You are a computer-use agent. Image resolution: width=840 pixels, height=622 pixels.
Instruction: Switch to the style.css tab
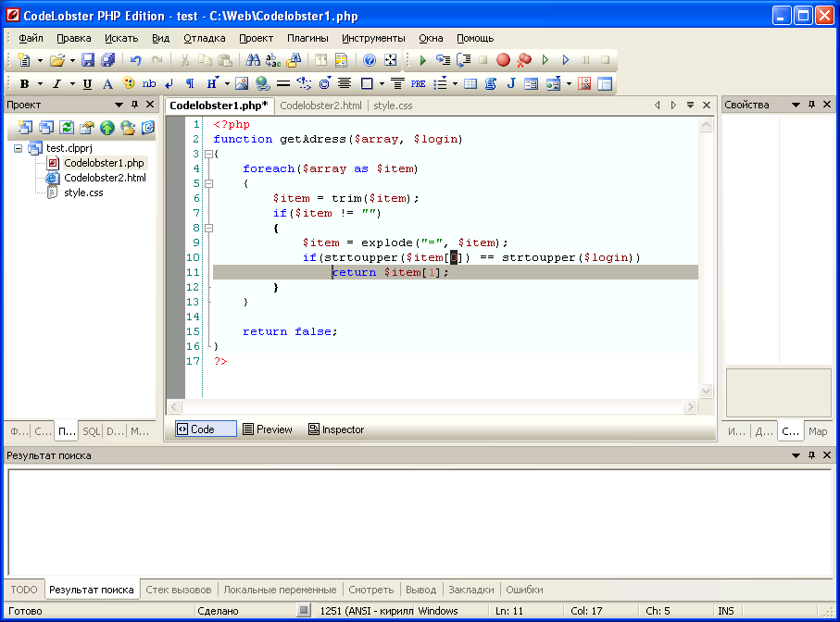coord(393,106)
